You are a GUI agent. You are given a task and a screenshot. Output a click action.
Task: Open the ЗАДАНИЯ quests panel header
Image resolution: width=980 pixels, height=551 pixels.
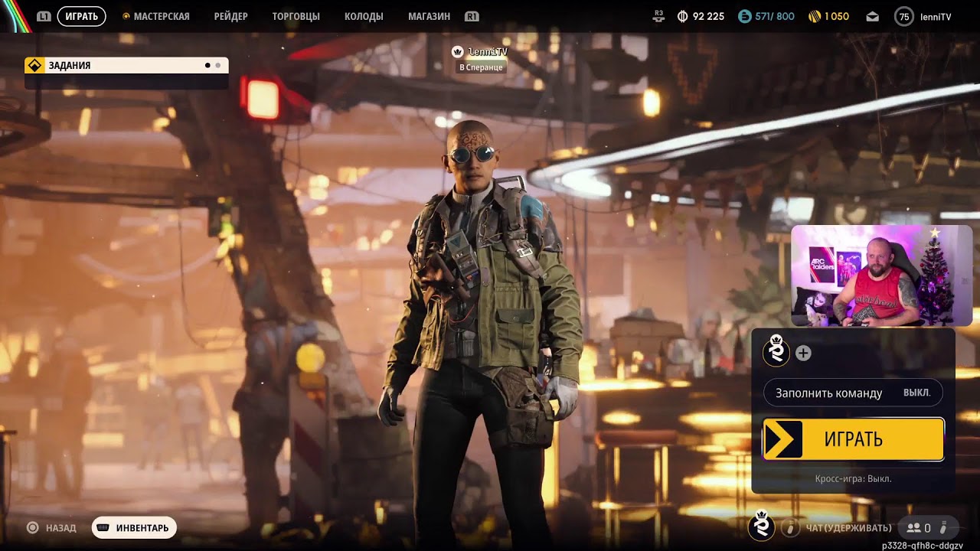[x=126, y=66]
